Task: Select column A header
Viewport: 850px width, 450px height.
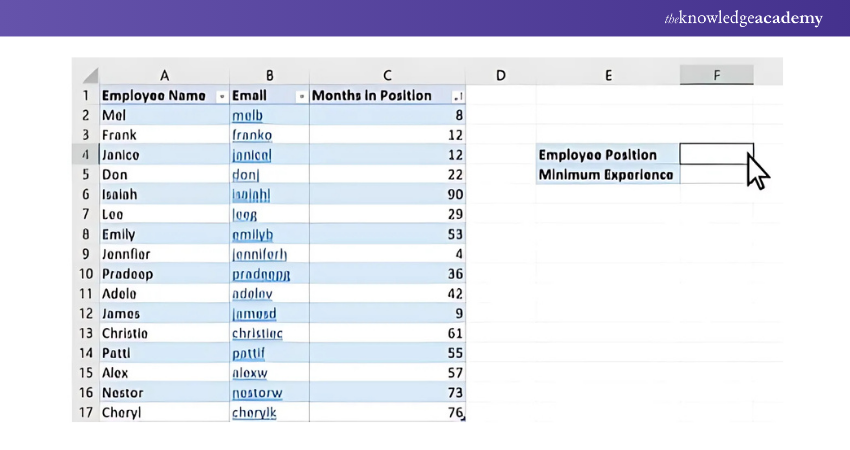Action: point(164,75)
